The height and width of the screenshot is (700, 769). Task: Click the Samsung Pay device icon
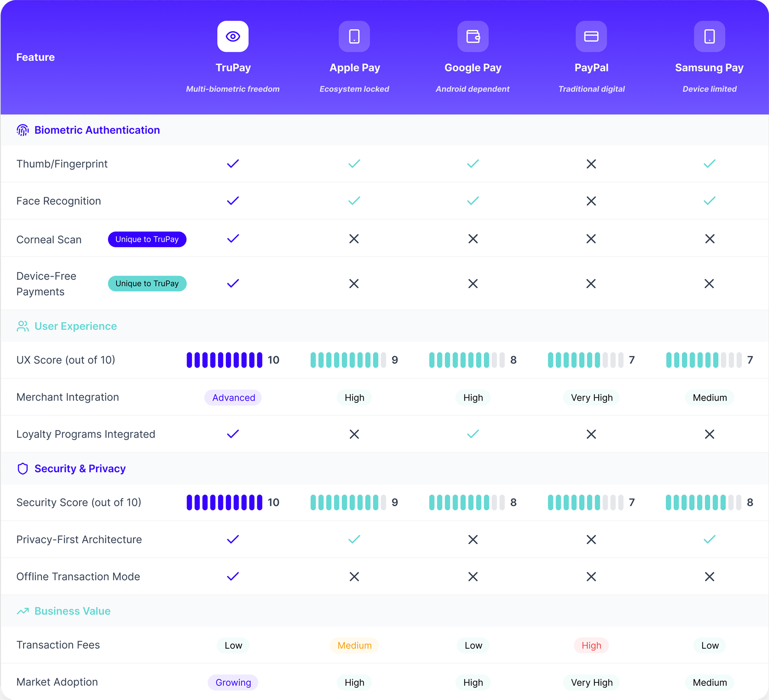[x=709, y=36]
